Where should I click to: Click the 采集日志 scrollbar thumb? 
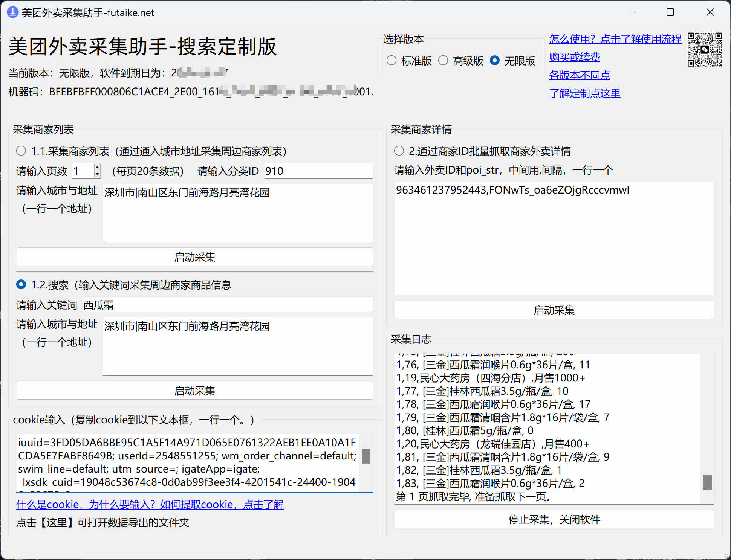coord(707,482)
